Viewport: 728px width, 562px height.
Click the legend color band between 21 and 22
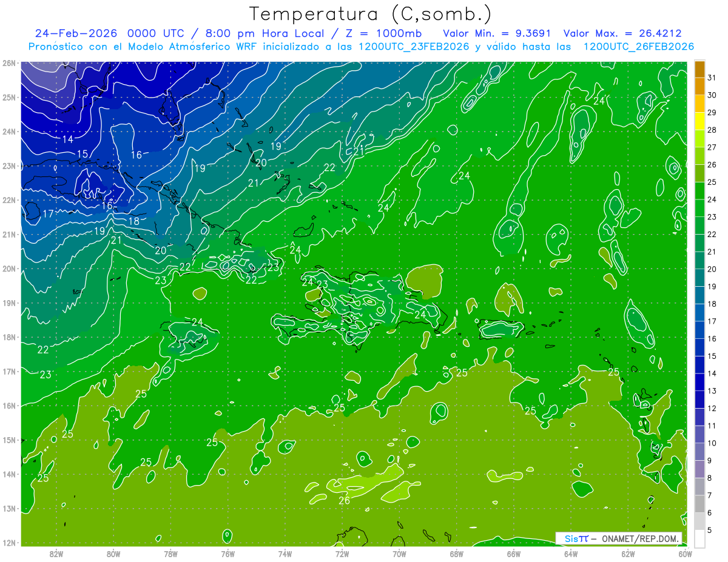coord(699,243)
